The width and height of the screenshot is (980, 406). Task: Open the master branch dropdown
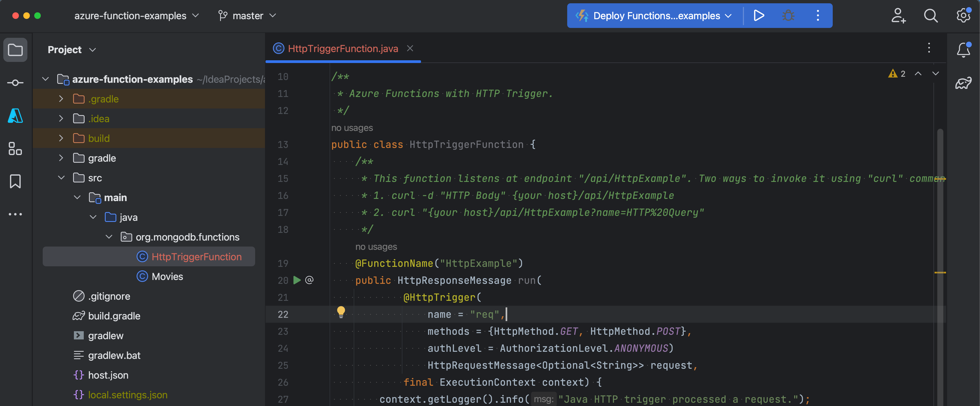click(x=247, y=16)
